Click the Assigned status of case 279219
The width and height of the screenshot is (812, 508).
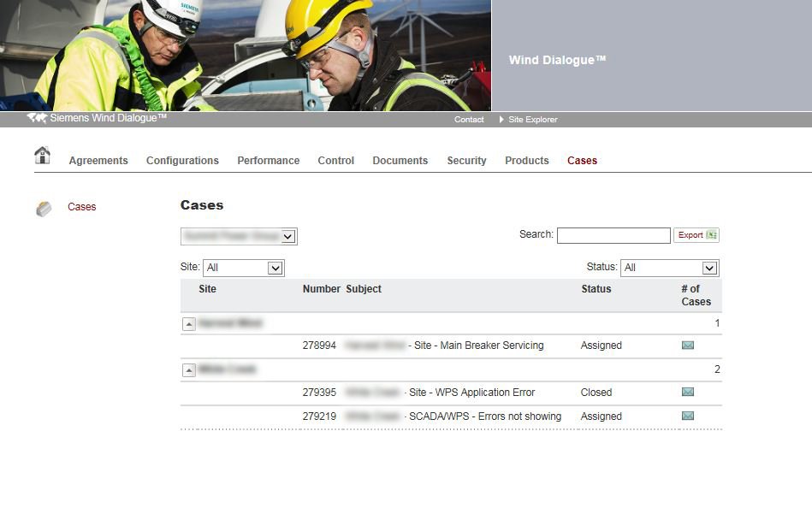point(602,416)
